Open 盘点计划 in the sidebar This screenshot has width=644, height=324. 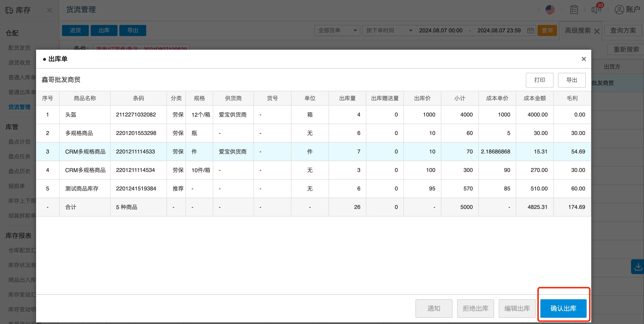(19, 142)
